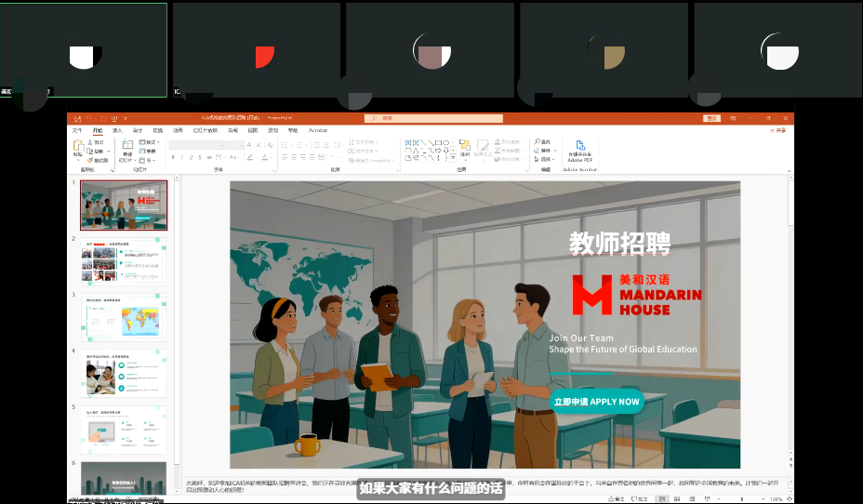Switch to the Design ribbon tab
This screenshot has height=504, width=863.
pos(138,130)
